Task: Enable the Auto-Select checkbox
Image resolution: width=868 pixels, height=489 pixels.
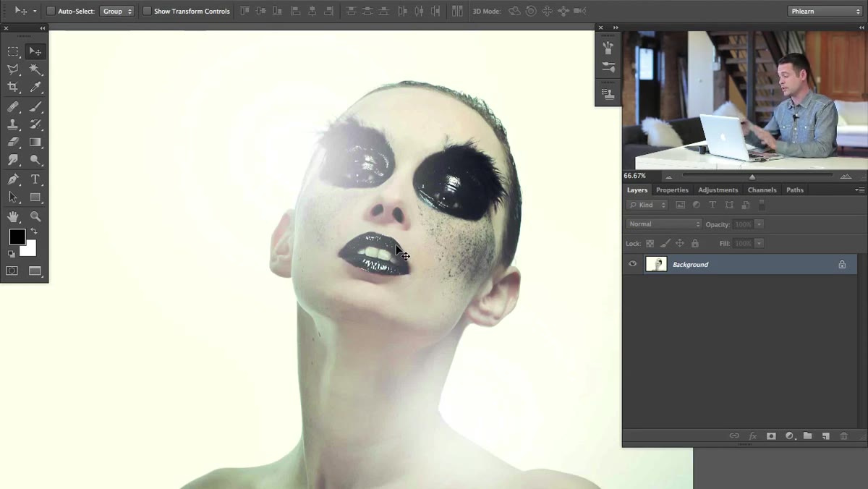Action: coord(51,11)
